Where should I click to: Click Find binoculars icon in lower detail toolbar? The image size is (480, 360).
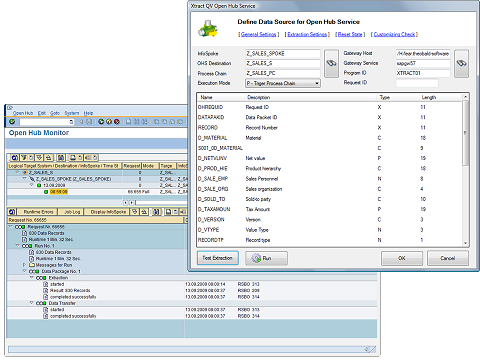click(x=156, y=212)
